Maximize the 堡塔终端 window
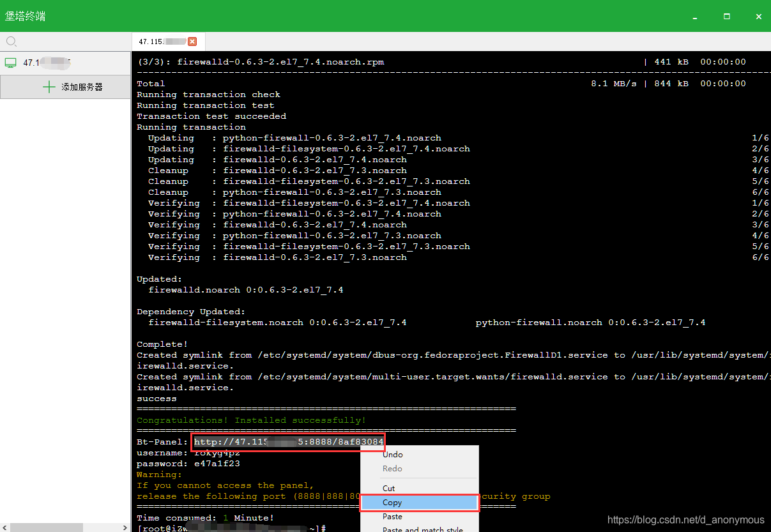 727,16
